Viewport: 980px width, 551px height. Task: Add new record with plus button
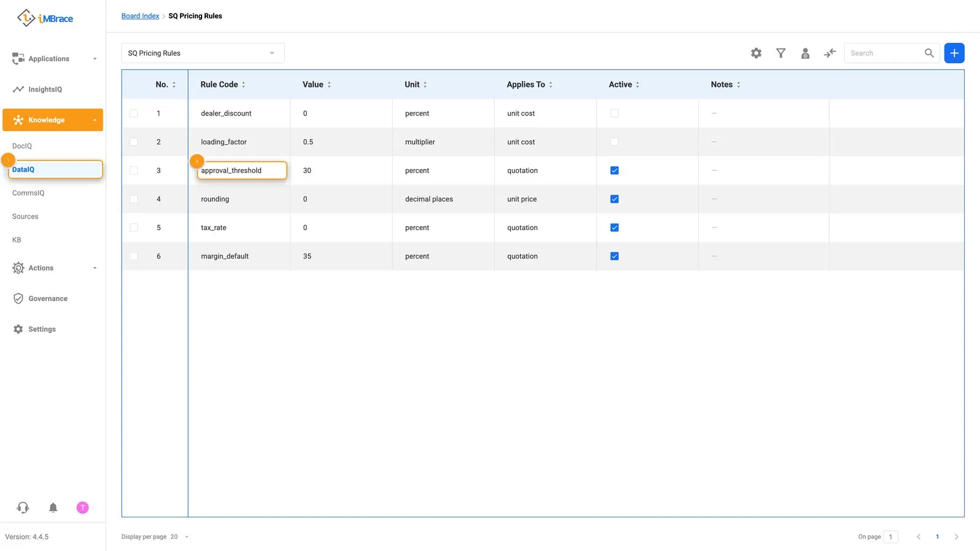coord(954,53)
